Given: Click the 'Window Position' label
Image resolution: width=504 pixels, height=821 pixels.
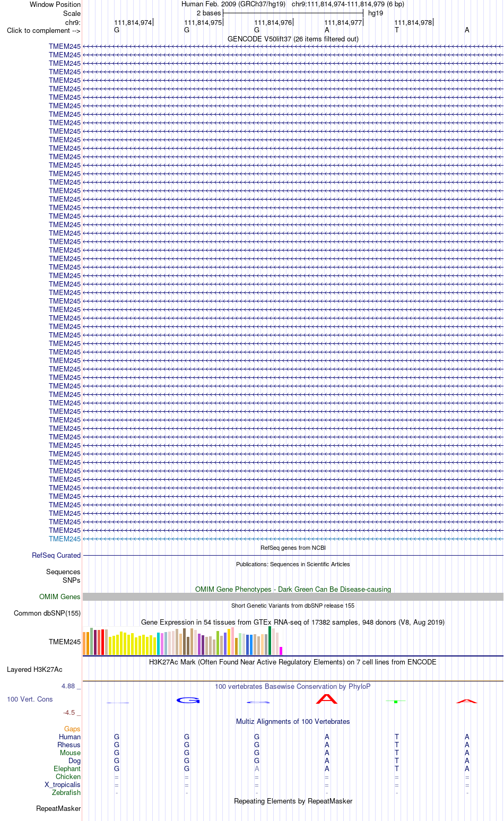Looking at the screenshot, I should click(x=55, y=4).
